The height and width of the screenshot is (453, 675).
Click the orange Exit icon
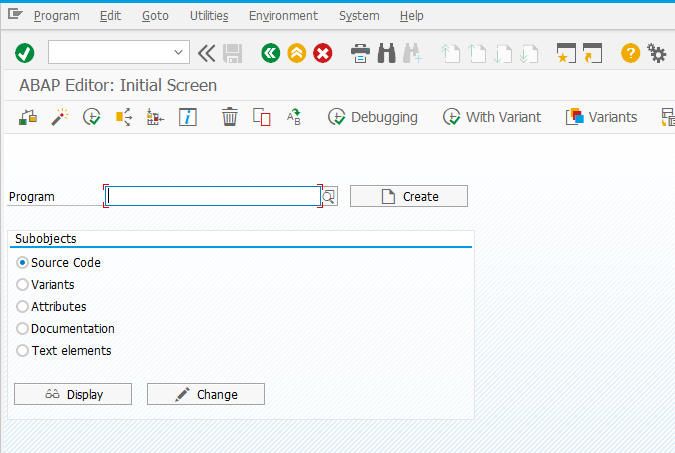(x=297, y=53)
